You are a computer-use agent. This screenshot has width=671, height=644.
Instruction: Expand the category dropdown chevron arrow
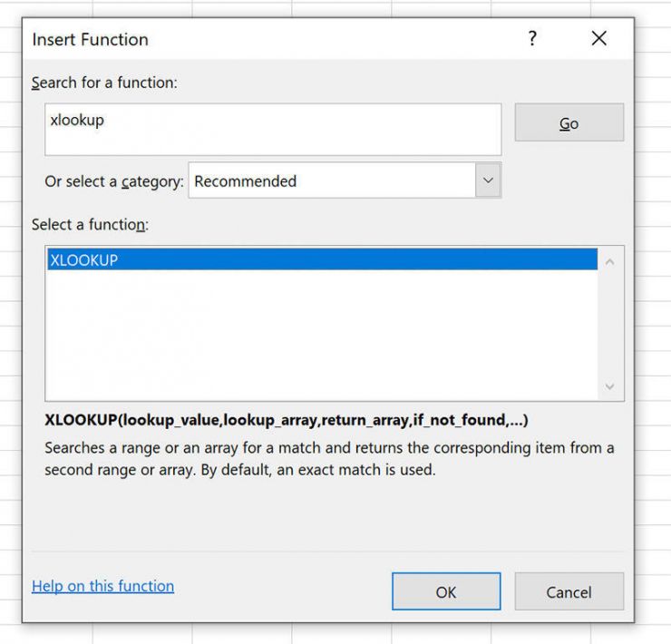488,181
